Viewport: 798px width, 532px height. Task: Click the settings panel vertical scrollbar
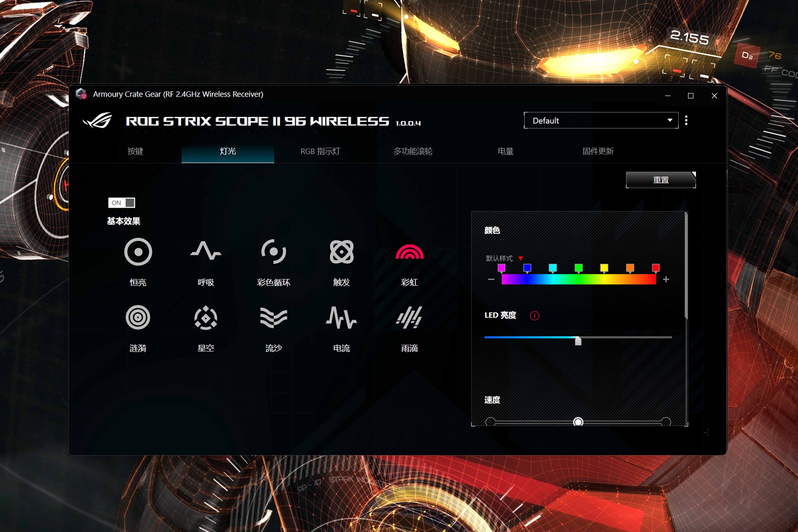point(686,266)
